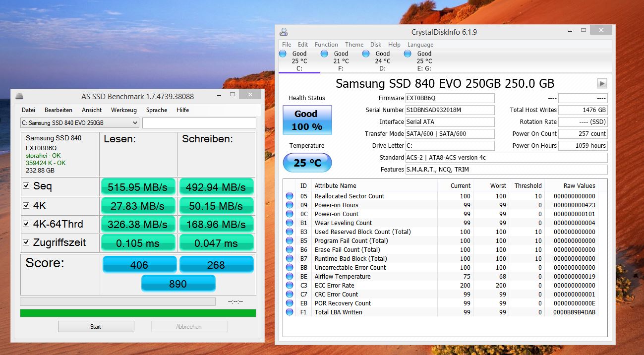
Task: Click the Serial Number field
Action: (x=450, y=110)
